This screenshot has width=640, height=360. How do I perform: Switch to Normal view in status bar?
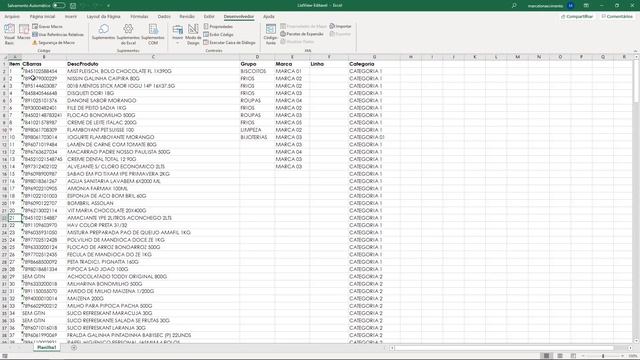coord(547,356)
